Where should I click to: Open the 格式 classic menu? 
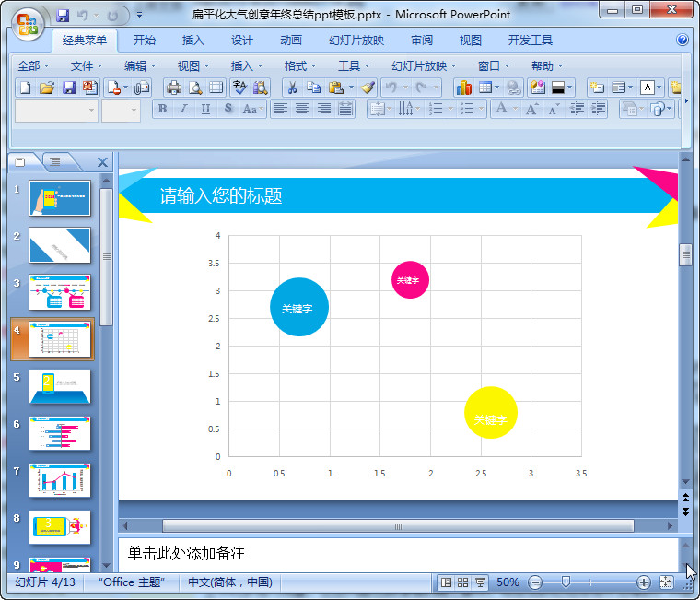point(300,66)
